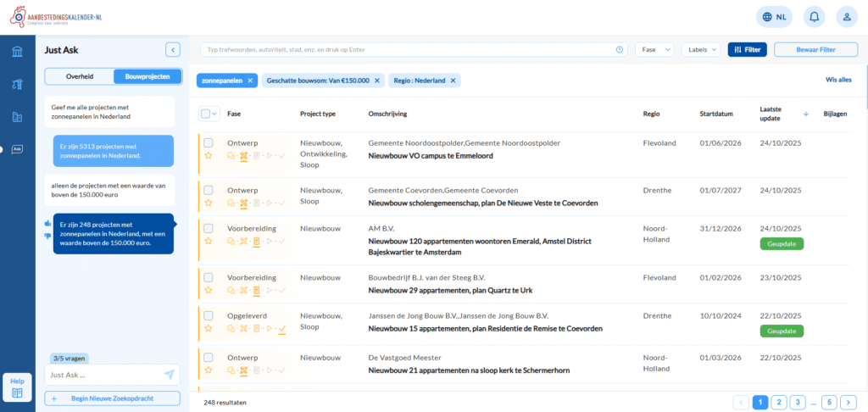
Task: Click the government building icon in sidebar
Action: (x=17, y=53)
